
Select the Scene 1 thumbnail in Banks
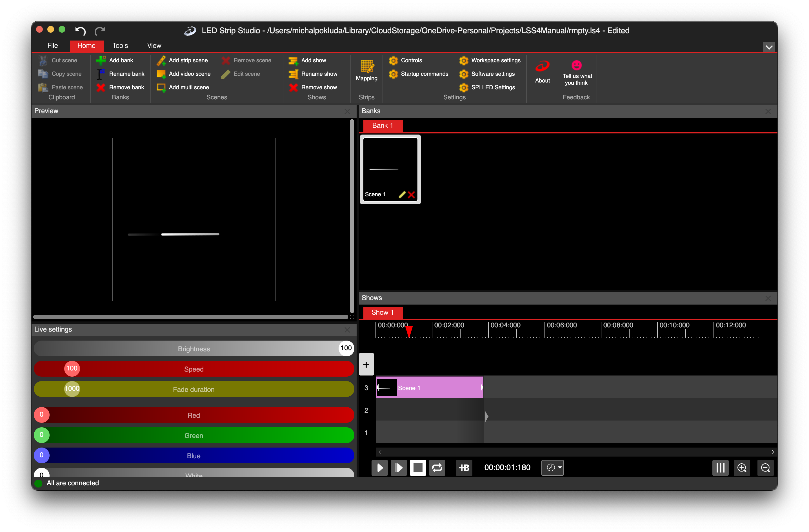[x=390, y=169]
